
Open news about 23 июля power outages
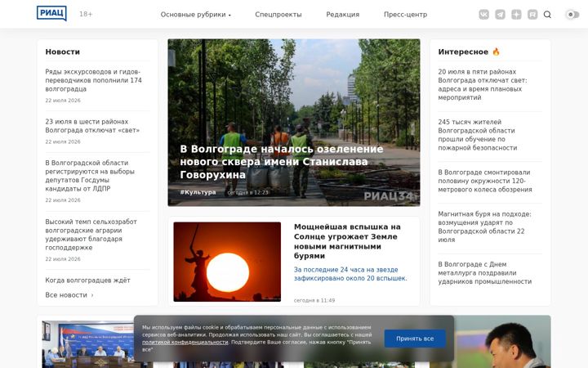coord(92,126)
